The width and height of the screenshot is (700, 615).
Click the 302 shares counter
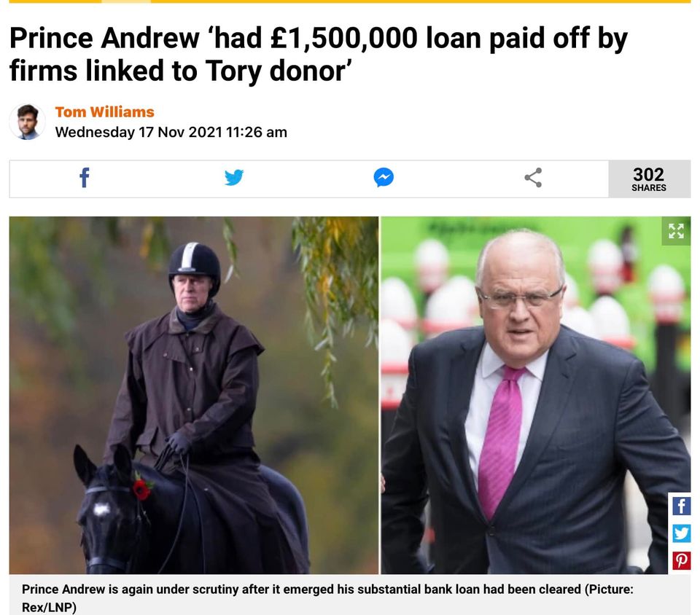pyautogui.click(x=649, y=179)
